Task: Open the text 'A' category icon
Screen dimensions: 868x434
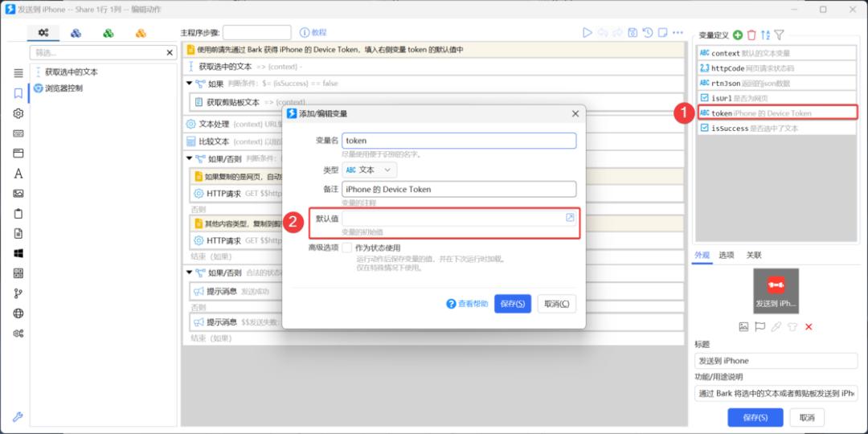Action: pyautogui.click(x=18, y=174)
